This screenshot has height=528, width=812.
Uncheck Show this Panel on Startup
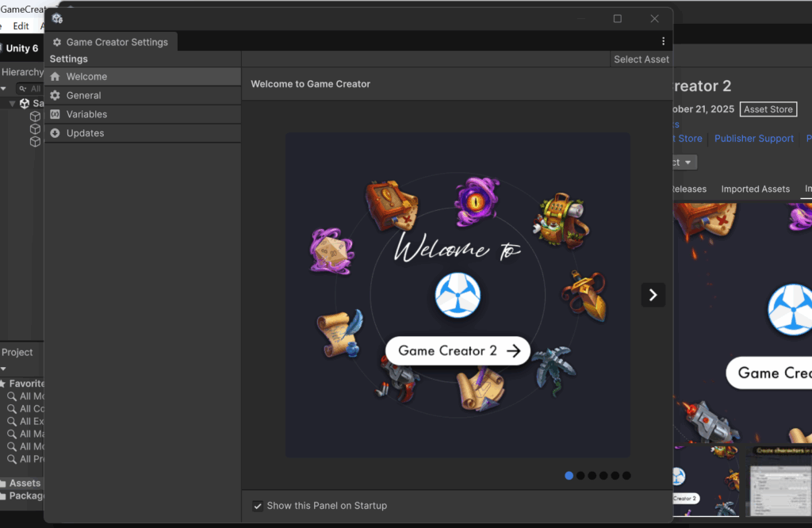(x=258, y=506)
